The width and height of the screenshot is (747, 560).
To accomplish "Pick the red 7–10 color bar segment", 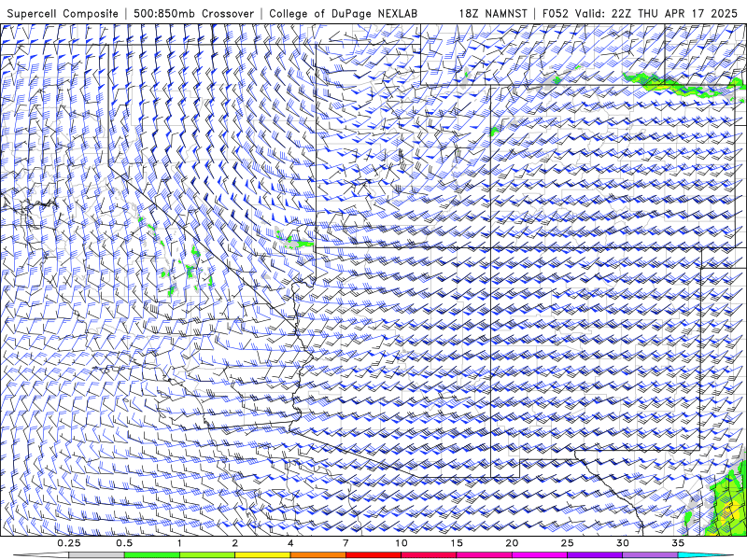I will click(373, 555).
